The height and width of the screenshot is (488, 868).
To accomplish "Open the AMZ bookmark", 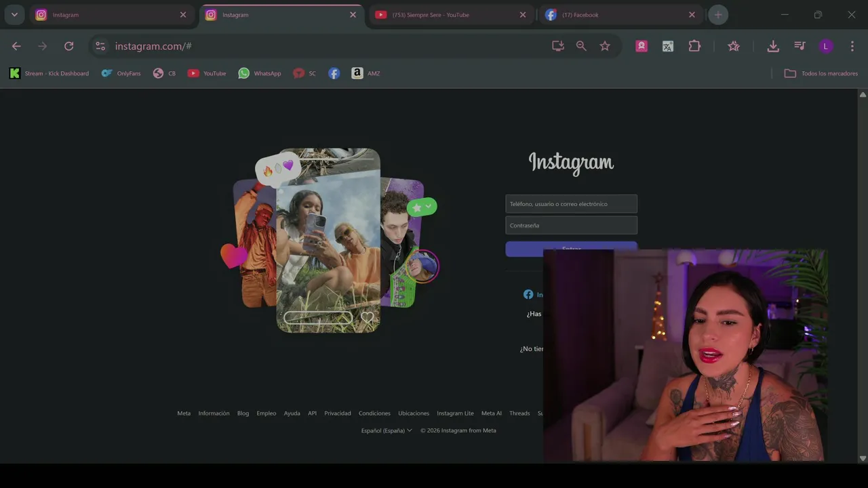I will 366,73.
